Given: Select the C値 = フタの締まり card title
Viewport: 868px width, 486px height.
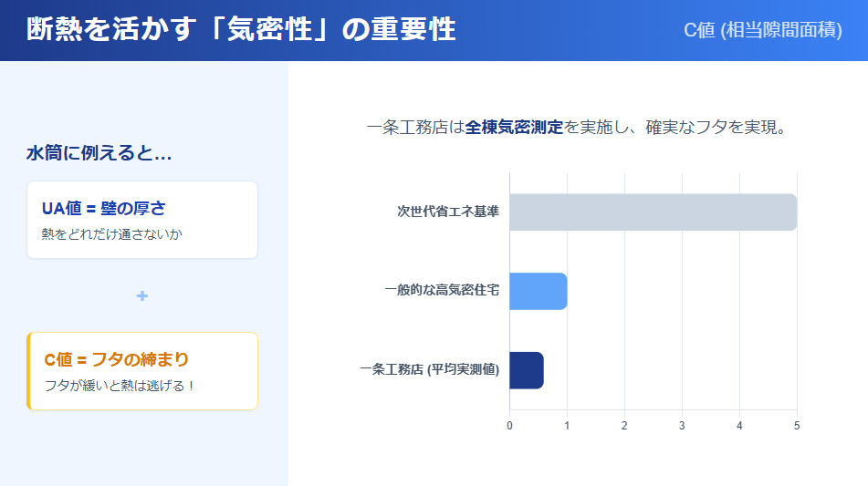Looking at the screenshot, I should pyautogui.click(x=116, y=359).
